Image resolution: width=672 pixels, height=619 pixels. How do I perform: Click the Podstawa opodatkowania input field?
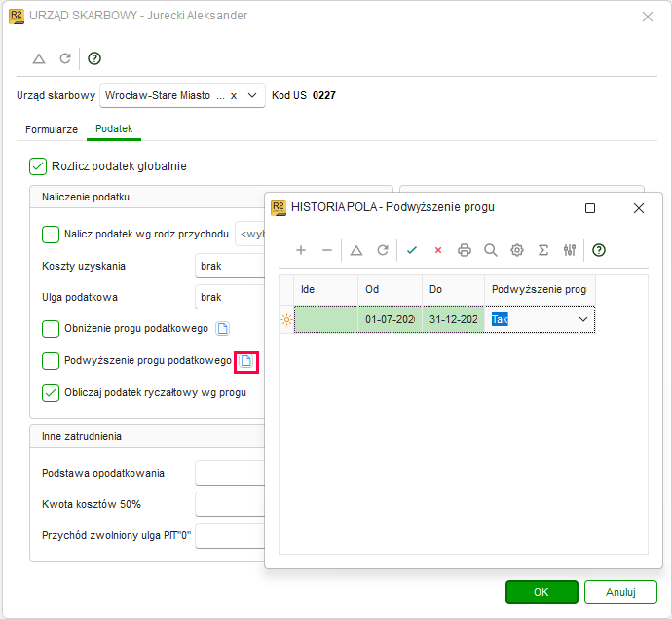(x=230, y=473)
